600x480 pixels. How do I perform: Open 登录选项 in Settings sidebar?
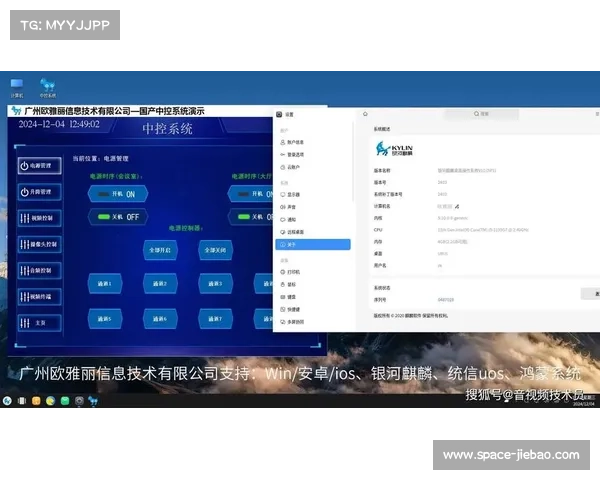313,155
